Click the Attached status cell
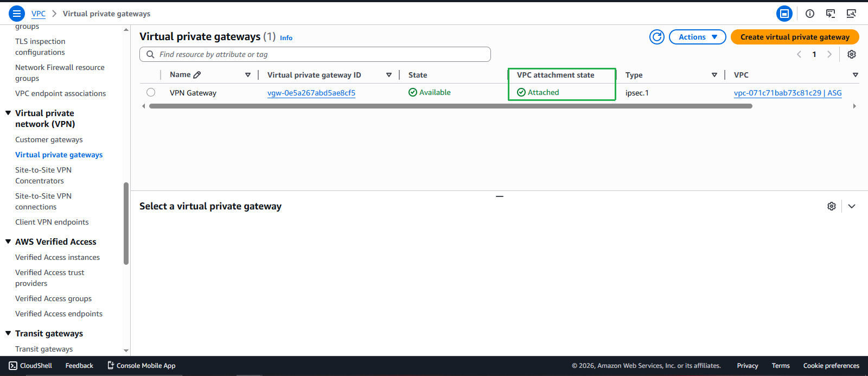This screenshot has height=376, width=868. [x=538, y=92]
